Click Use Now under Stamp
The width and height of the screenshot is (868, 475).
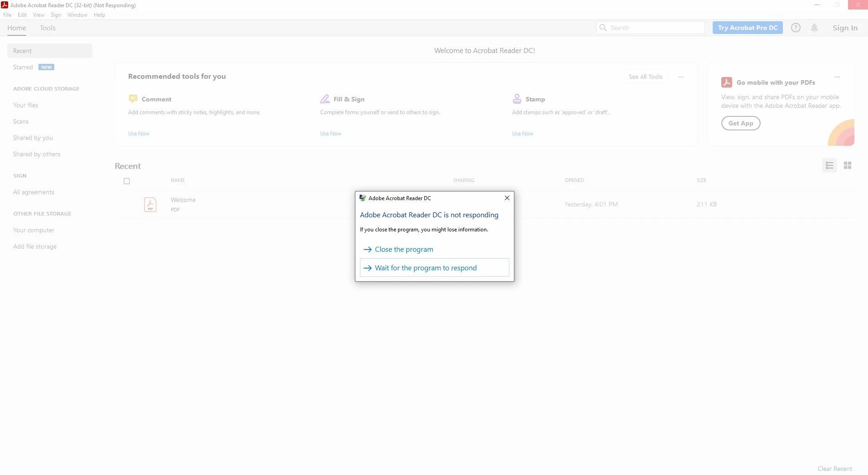pyautogui.click(x=523, y=134)
